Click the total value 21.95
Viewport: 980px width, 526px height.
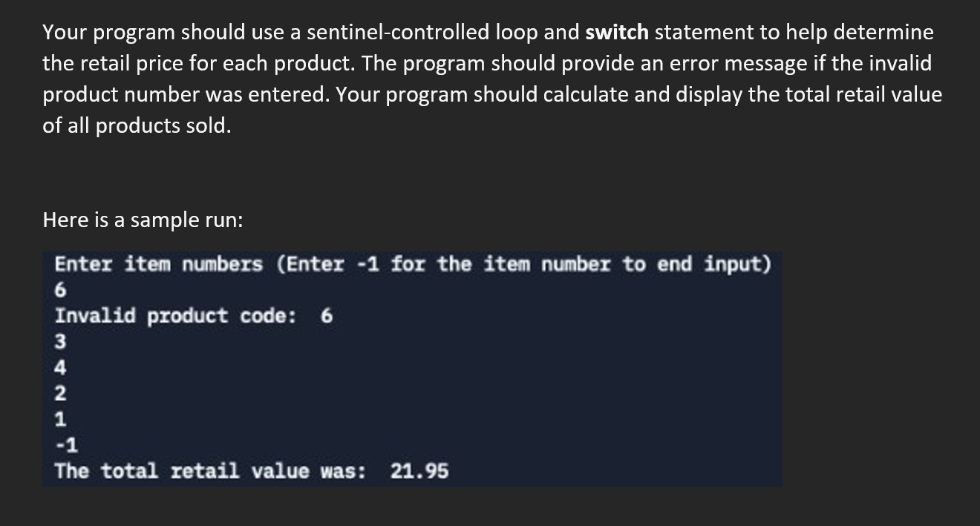pos(419,471)
